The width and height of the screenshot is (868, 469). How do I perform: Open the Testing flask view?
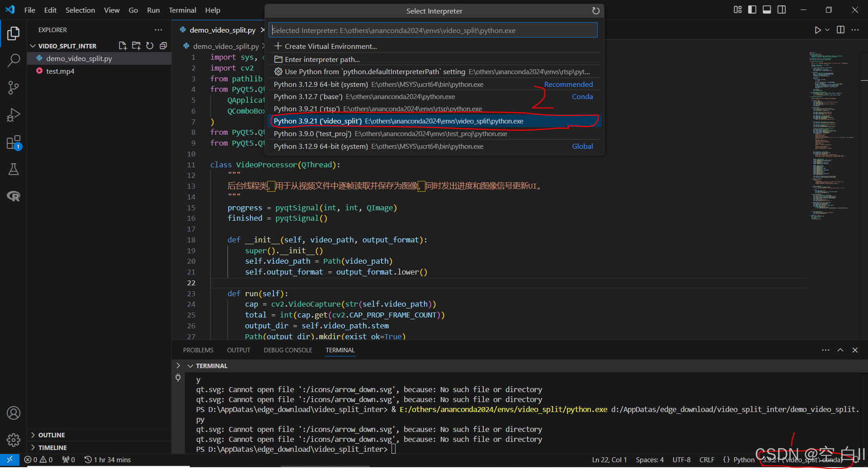14,169
